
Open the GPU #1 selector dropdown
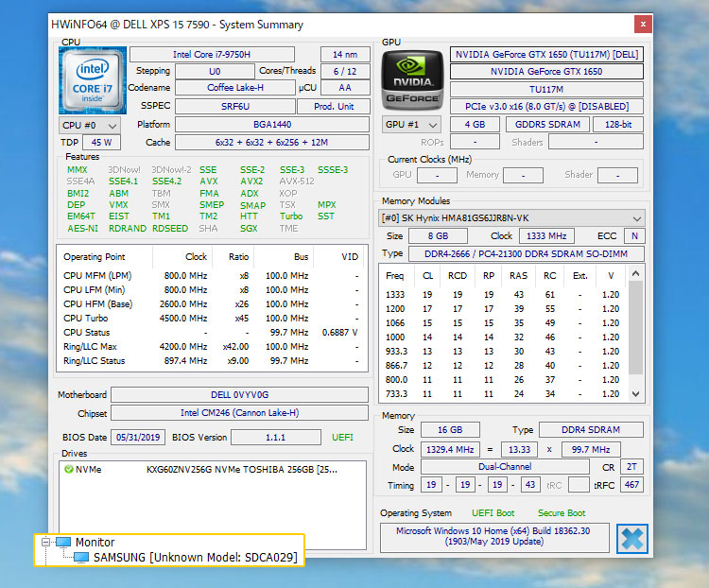tap(411, 125)
